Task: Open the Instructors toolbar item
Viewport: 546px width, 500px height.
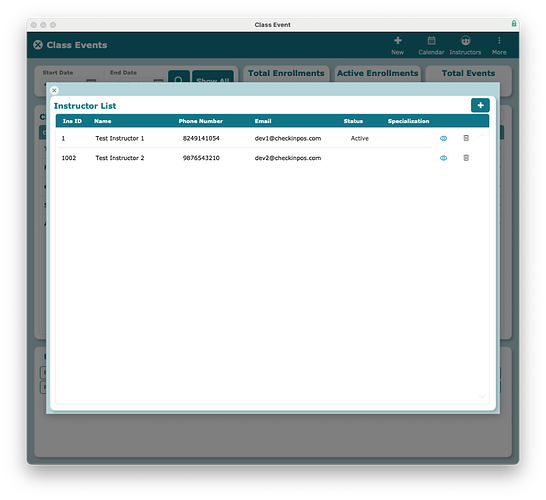Action: click(465, 46)
